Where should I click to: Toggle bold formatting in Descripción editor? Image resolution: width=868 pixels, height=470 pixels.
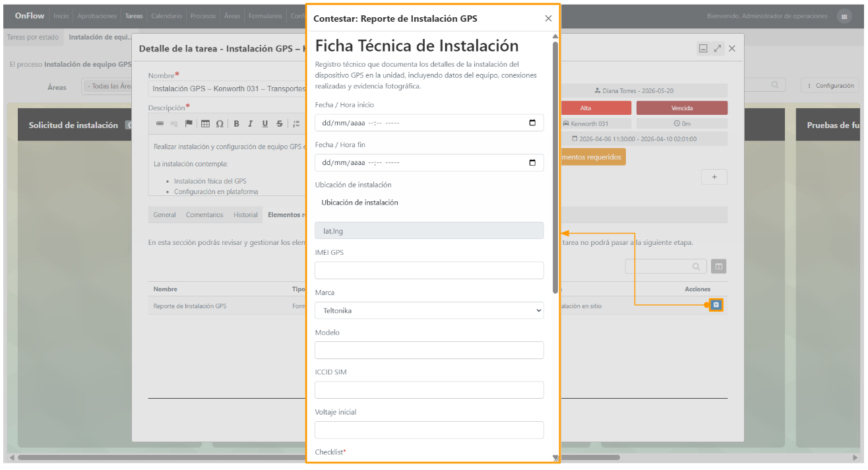(237, 123)
